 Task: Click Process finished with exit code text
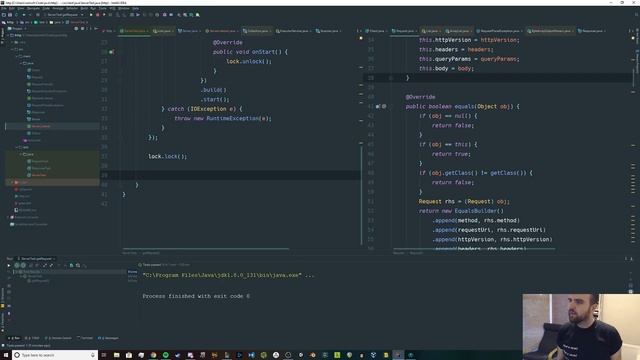click(x=196, y=296)
